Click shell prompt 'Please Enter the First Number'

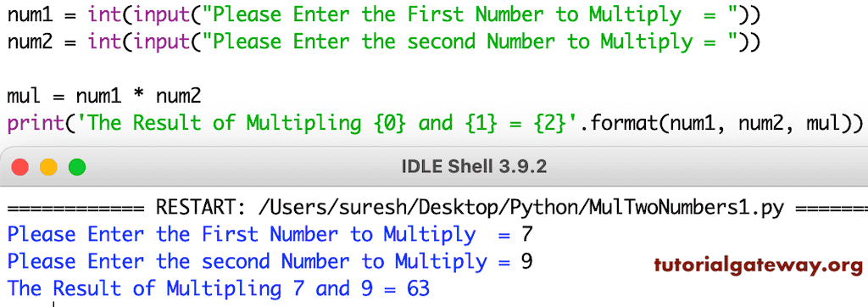(x=259, y=235)
